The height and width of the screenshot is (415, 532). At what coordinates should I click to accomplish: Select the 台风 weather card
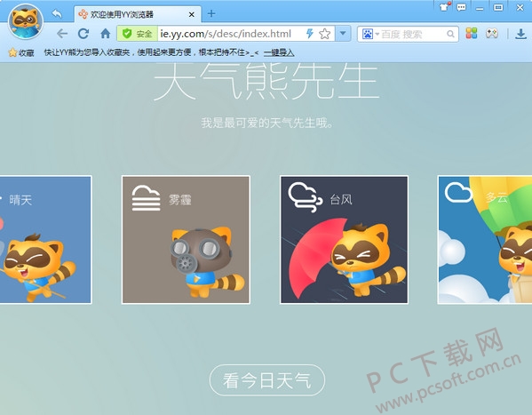click(x=344, y=239)
